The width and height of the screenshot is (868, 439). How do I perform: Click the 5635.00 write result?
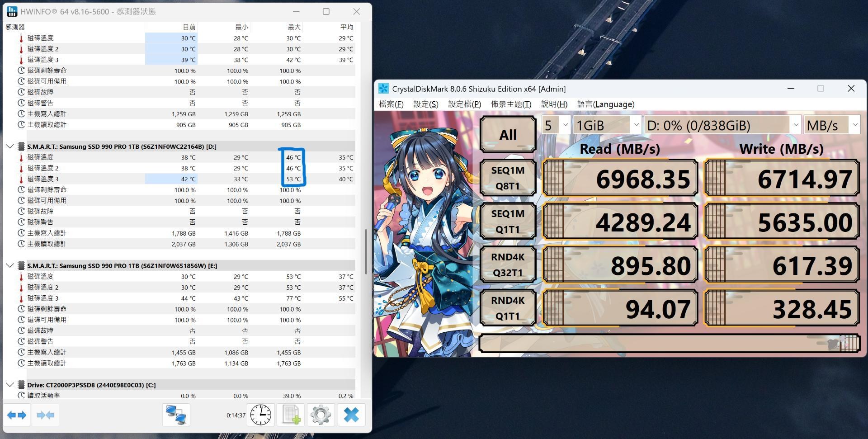click(x=782, y=222)
